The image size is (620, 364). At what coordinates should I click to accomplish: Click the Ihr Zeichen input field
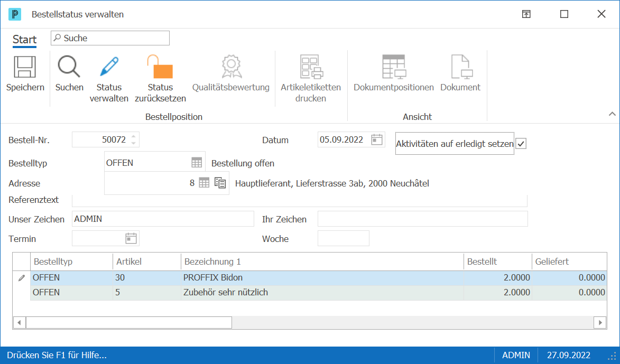click(423, 219)
